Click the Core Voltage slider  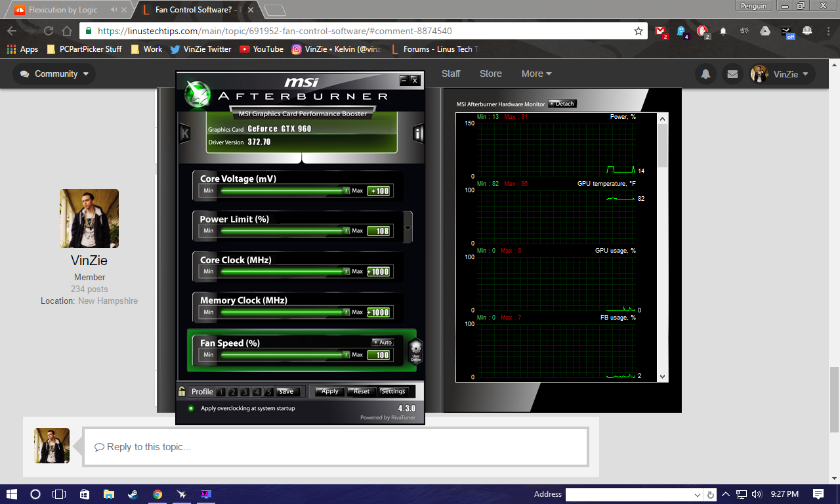click(284, 191)
